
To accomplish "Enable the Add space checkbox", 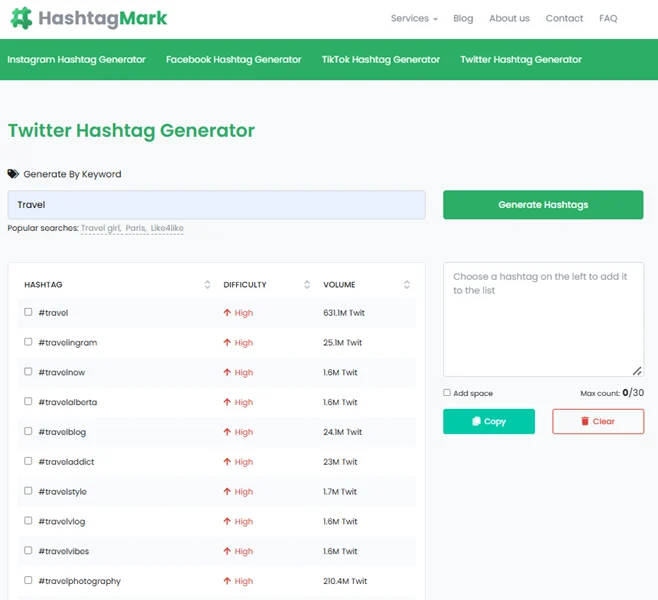I will [x=447, y=392].
